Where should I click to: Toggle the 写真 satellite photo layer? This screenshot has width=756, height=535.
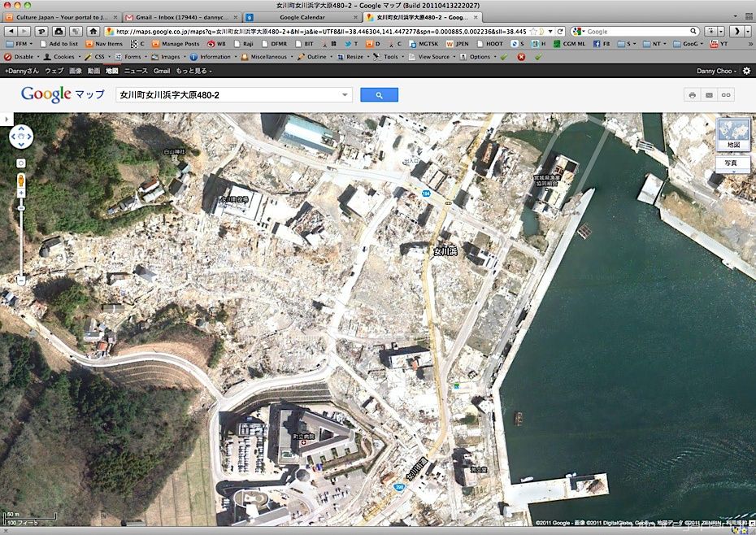click(x=732, y=163)
